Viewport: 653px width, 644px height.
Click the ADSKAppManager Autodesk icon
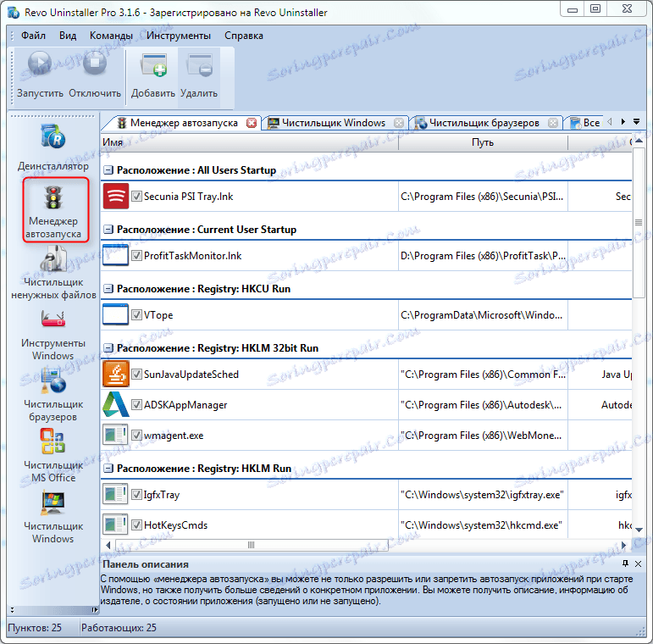(x=116, y=404)
